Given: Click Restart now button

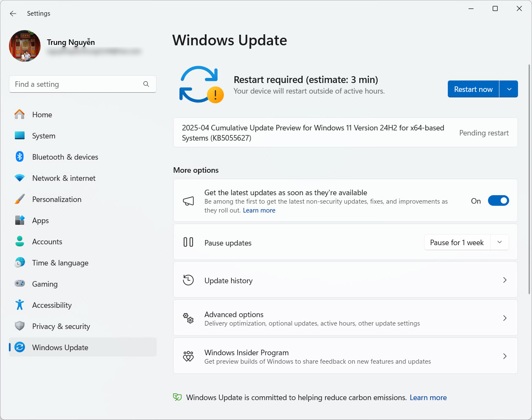Looking at the screenshot, I should pyautogui.click(x=473, y=89).
